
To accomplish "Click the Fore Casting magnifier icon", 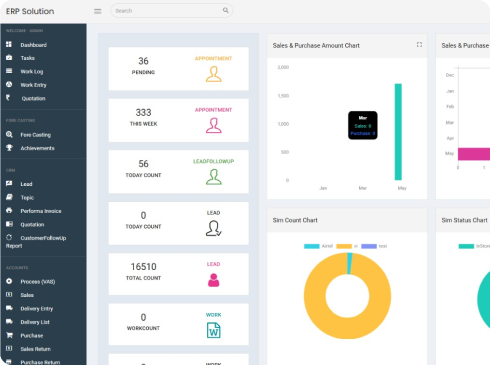I will coord(9,134).
